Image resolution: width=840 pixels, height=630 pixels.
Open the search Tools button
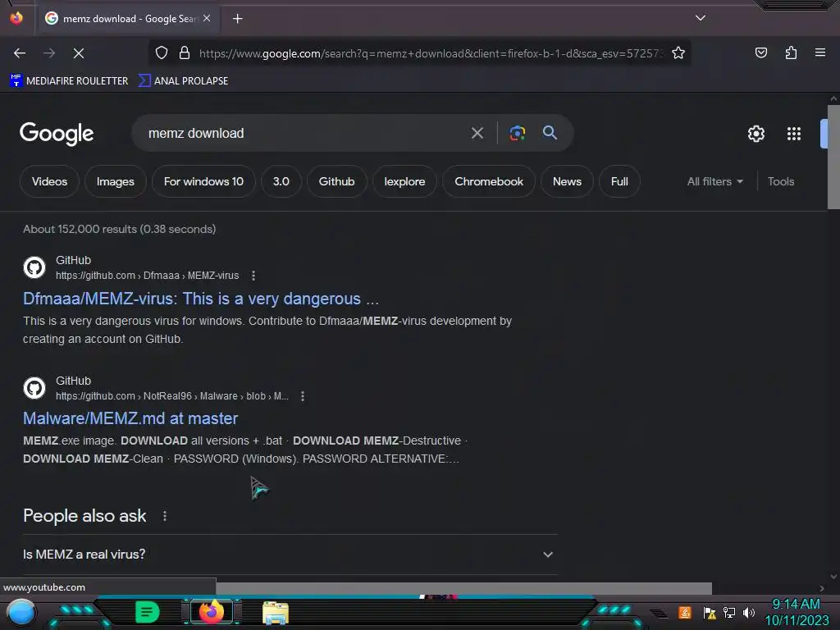click(x=781, y=181)
